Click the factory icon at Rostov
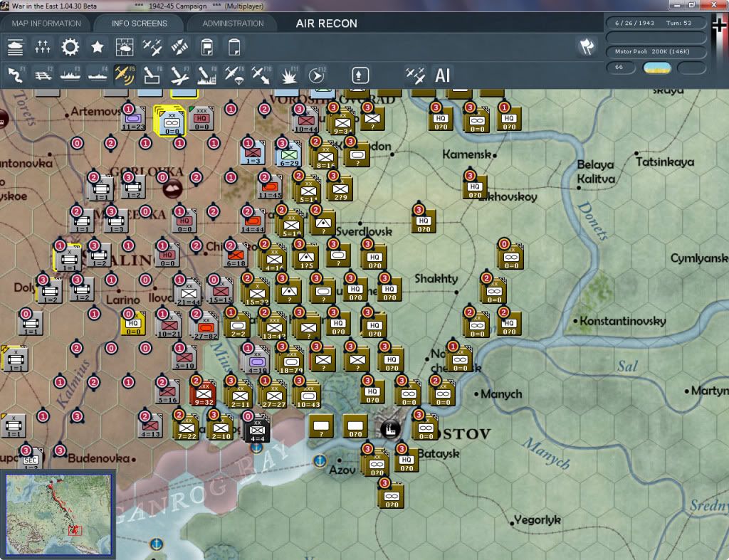This screenshot has height=560, width=729. pos(390,428)
